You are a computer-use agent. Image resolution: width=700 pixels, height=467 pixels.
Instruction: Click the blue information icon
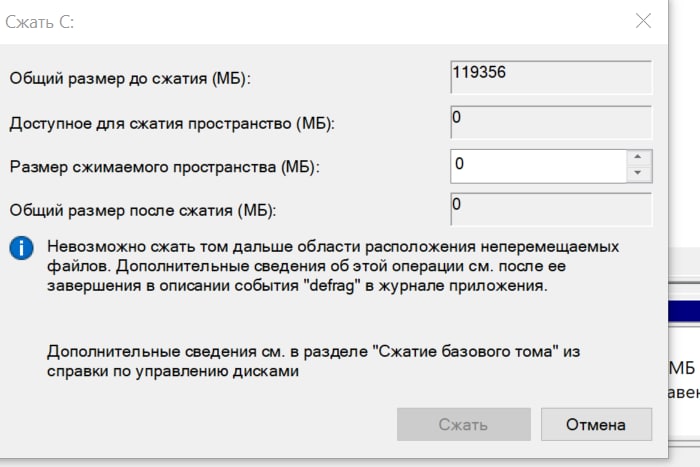pos(21,248)
